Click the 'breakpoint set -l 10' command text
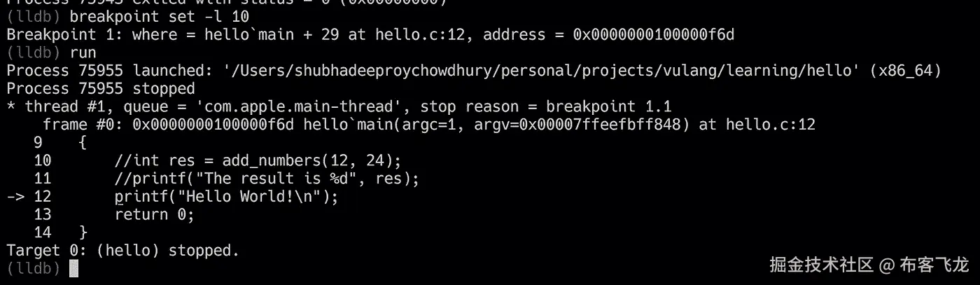The width and height of the screenshot is (980, 285). point(159,16)
